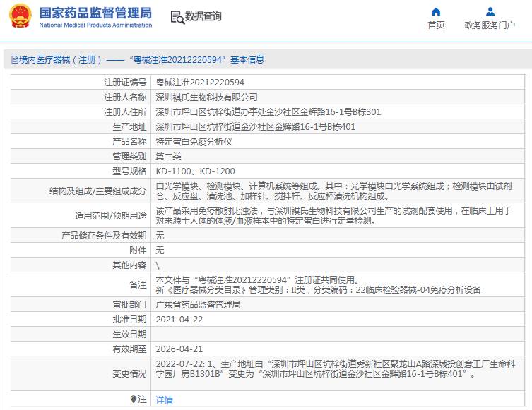
Task: Click the 注册人住所 address ending B栋301
Action: pyautogui.click(x=268, y=111)
